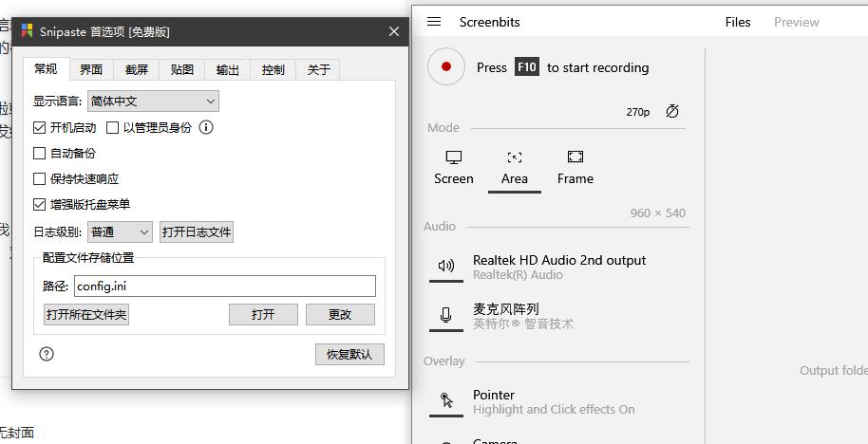Click the 更改 button
Viewport: 868px width, 444px height.
tap(340, 315)
